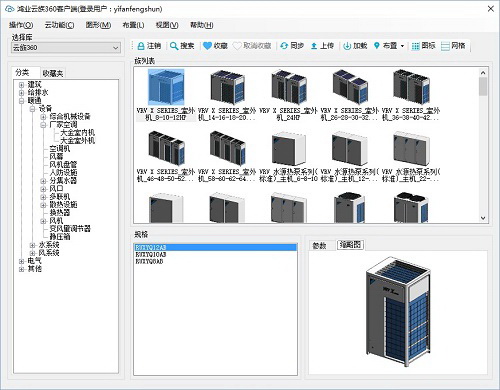Select VRV X SERIES 室外机_14-16-18-20 thumbnail
500x390 pixels.
(227, 87)
